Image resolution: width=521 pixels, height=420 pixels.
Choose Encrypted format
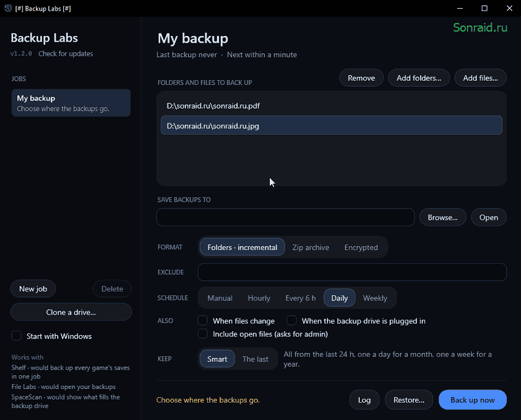(361, 247)
